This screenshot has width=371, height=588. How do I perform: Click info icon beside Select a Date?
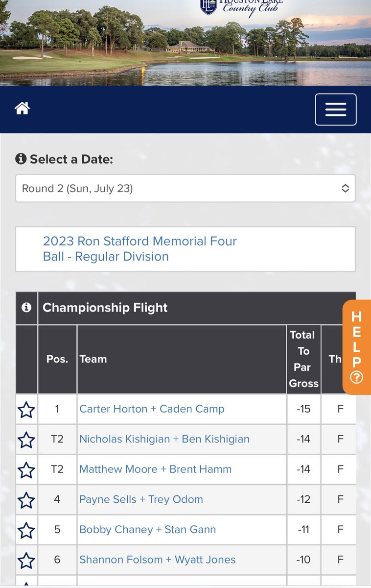[21, 159]
